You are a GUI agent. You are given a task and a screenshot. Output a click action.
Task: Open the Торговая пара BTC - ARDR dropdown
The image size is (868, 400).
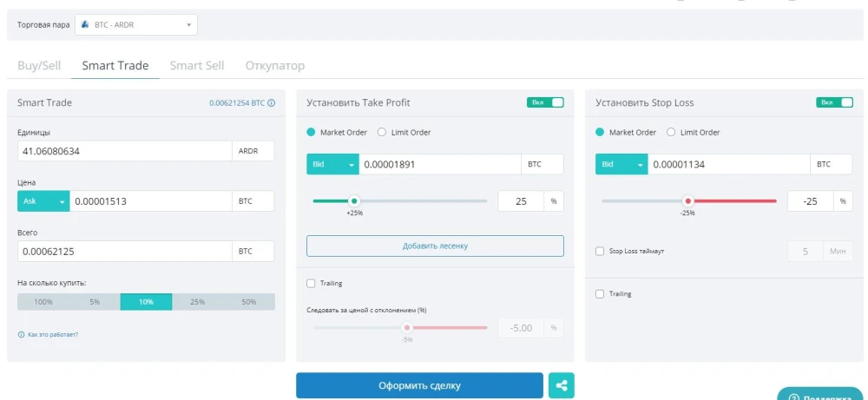(x=136, y=25)
